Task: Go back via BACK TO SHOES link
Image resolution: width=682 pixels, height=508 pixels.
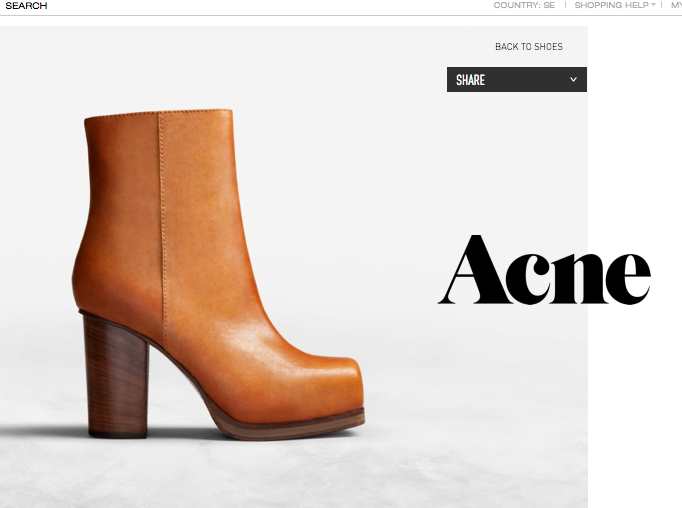Action: tap(528, 47)
